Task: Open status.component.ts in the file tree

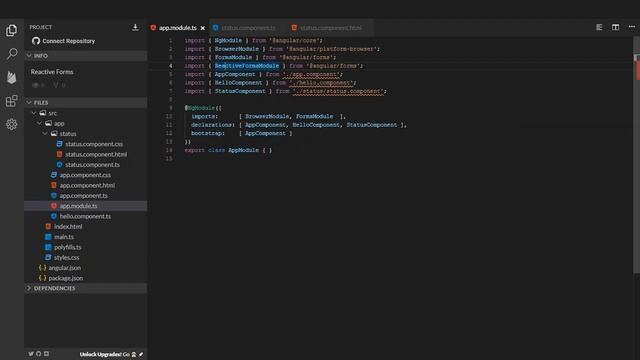Action: (x=92, y=164)
